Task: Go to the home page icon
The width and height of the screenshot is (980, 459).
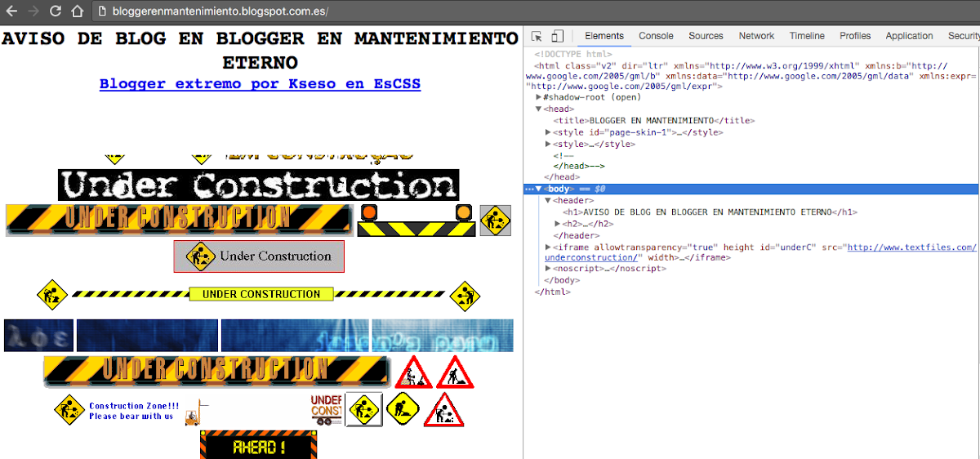Action: [x=76, y=11]
